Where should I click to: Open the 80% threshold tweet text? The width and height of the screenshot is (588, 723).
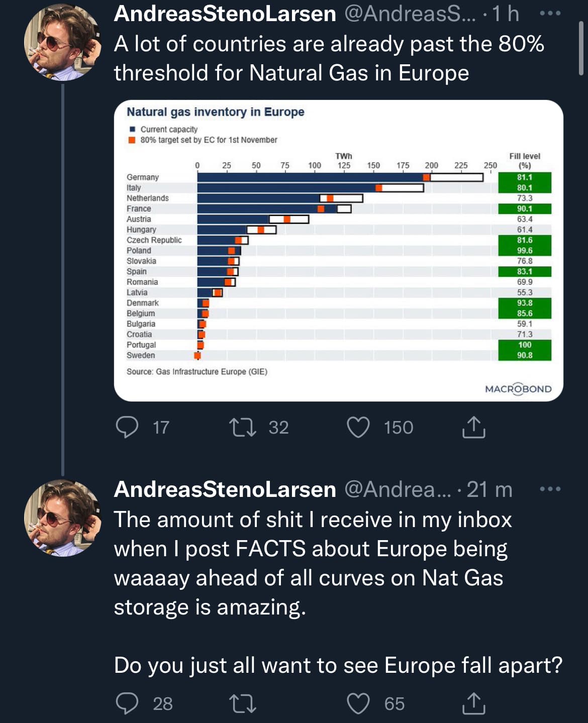329,58
